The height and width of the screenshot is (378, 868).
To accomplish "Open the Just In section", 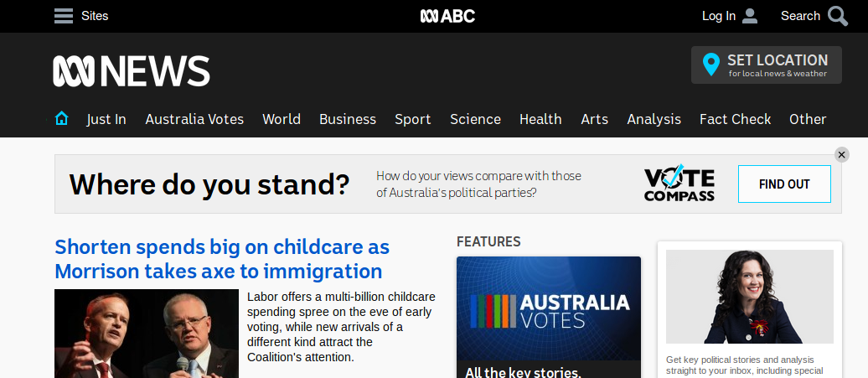I will [x=106, y=119].
